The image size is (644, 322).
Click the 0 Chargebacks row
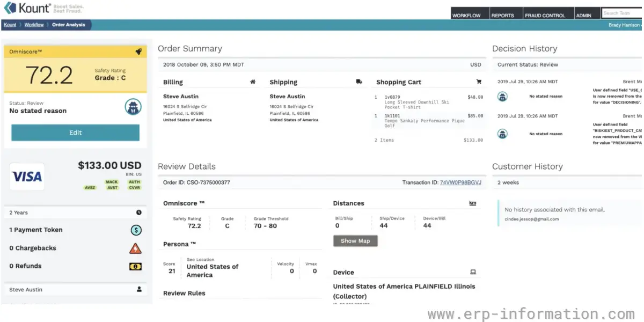pyautogui.click(x=76, y=248)
